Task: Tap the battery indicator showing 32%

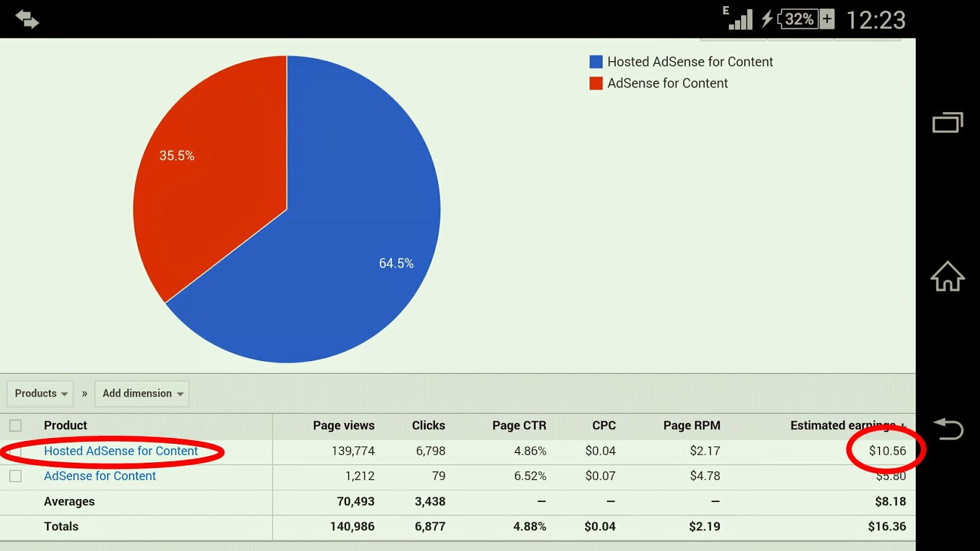Action: tap(797, 18)
